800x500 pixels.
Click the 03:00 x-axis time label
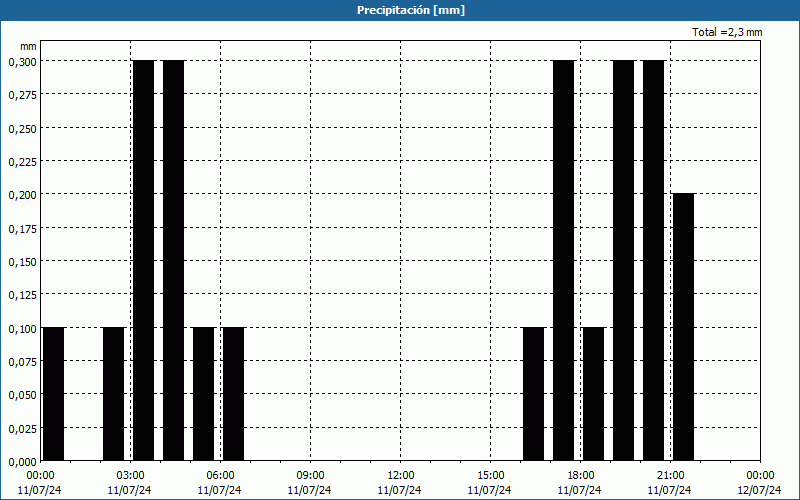click(130, 476)
